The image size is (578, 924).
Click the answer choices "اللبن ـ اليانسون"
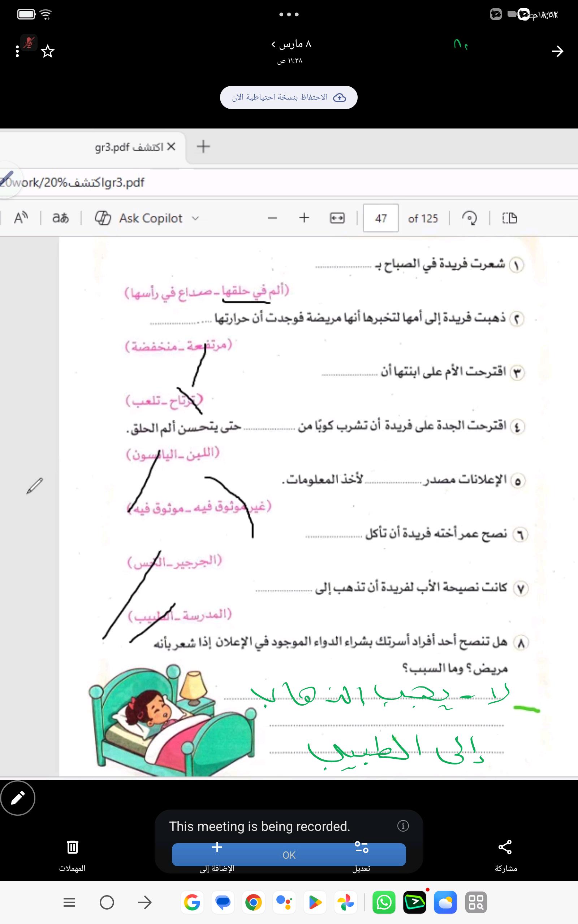[x=173, y=454]
